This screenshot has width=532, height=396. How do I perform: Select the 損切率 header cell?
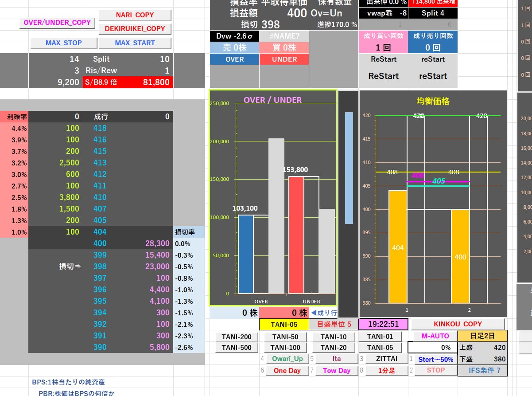[189, 232]
